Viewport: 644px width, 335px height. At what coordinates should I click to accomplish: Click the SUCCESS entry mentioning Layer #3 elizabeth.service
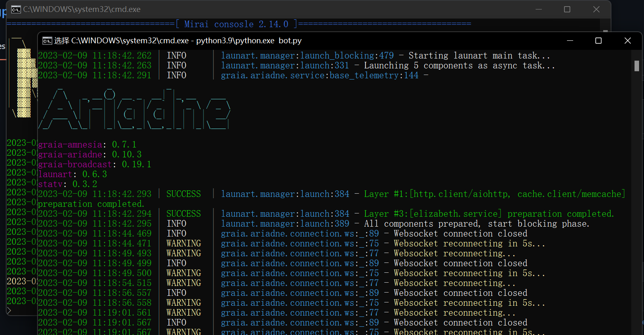[x=453, y=213]
